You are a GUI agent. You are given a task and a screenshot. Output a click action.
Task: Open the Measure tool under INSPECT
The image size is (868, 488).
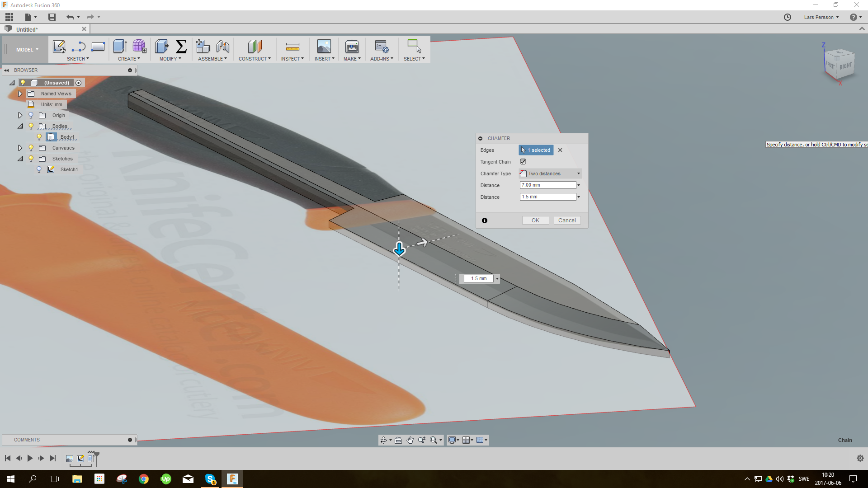coord(292,46)
